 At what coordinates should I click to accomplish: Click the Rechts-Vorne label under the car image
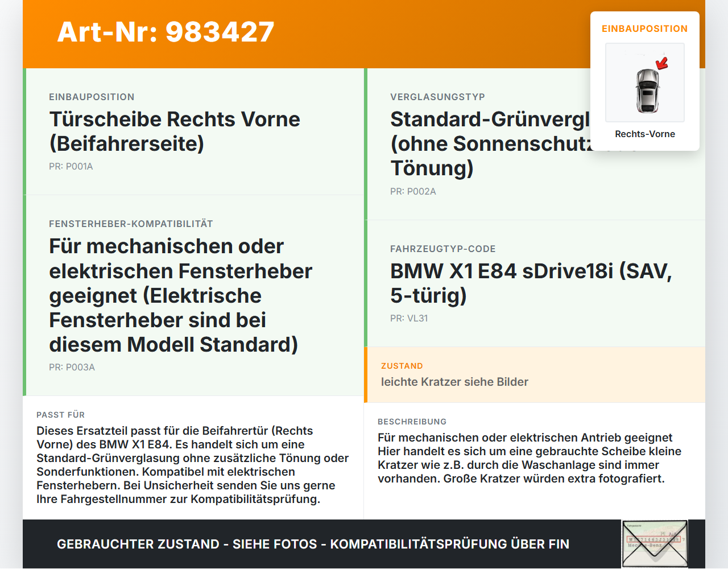tap(645, 134)
